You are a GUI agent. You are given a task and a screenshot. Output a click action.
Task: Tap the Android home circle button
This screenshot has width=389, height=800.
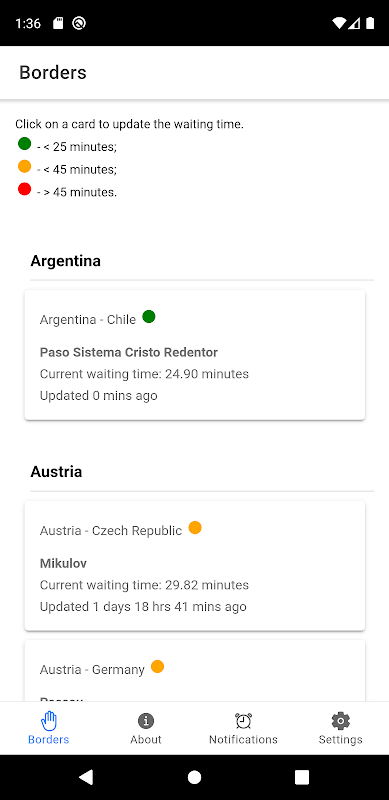coord(194,777)
